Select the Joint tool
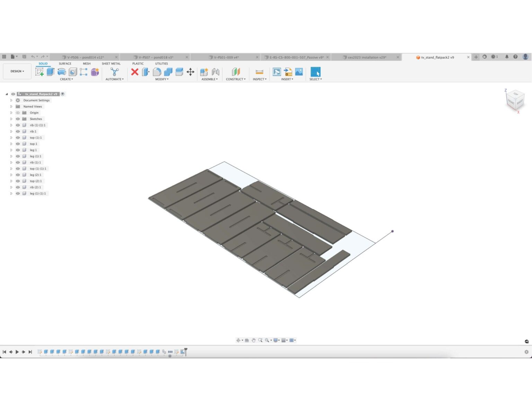Screen dimensions: 532x411 [215, 72]
